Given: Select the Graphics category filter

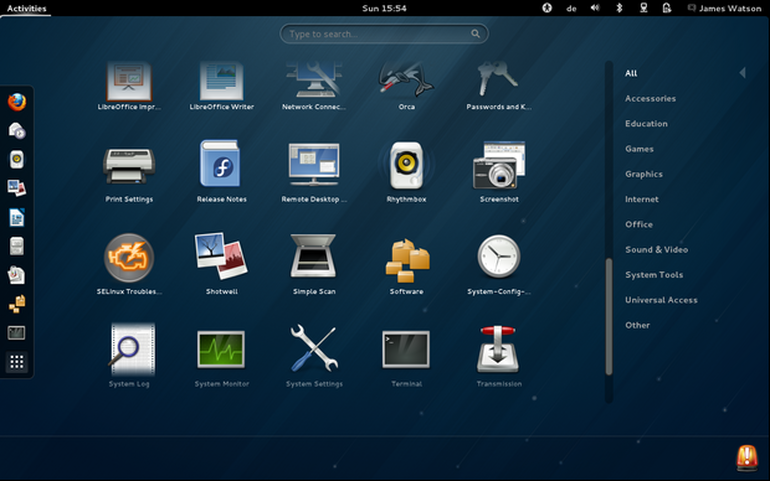Looking at the screenshot, I should pyautogui.click(x=643, y=174).
